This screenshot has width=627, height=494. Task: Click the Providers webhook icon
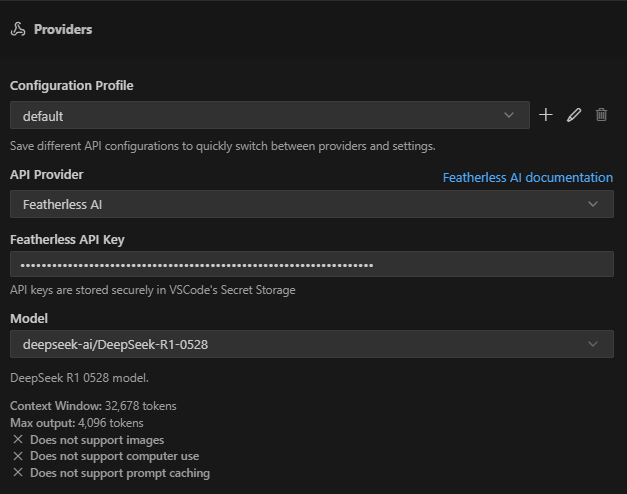click(18, 29)
